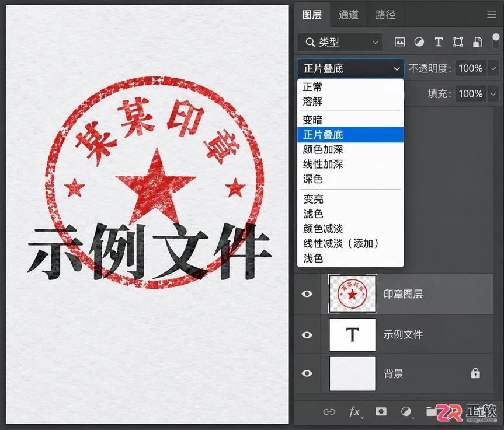The image size is (504, 430).
Task: Click the lock icon on 背景 layer
Action: (475, 373)
